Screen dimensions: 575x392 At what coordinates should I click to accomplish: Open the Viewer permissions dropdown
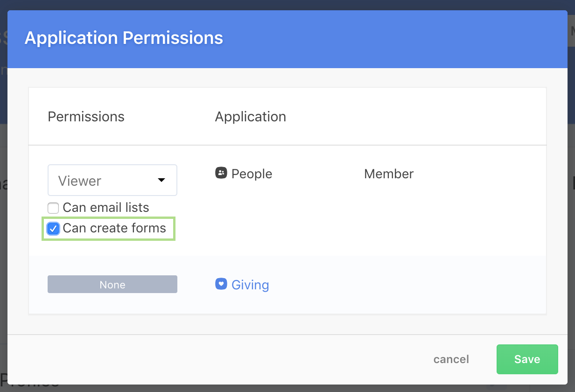click(x=112, y=180)
